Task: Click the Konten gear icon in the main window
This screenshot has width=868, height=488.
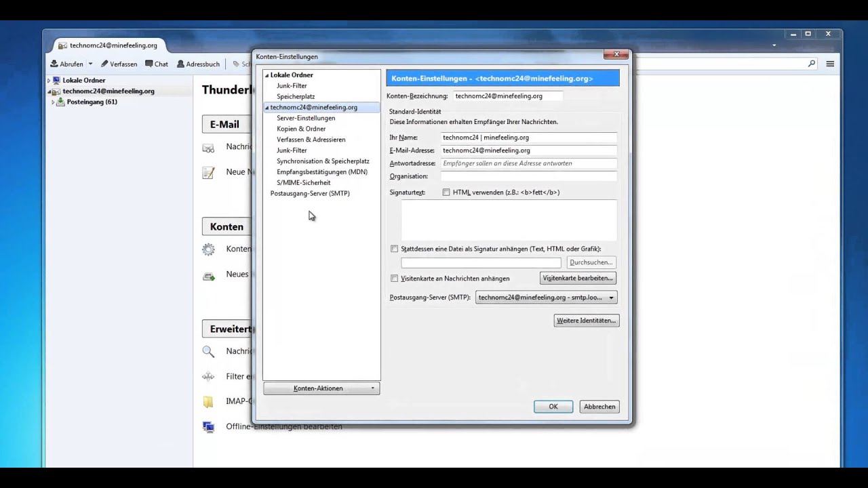Action: click(x=209, y=249)
